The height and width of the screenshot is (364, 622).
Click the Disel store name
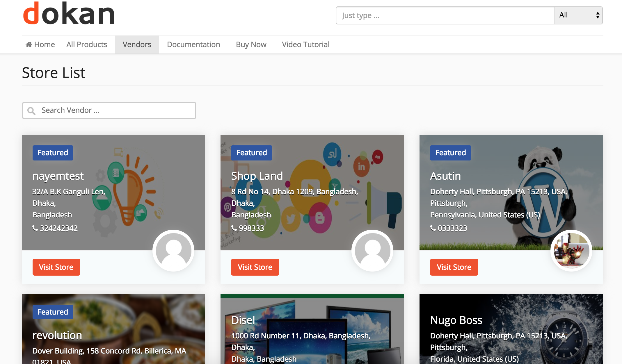click(243, 320)
